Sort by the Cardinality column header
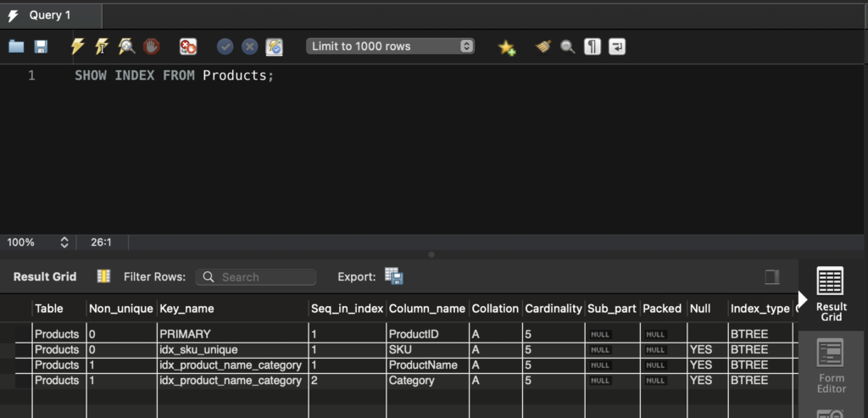 (553, 309)
